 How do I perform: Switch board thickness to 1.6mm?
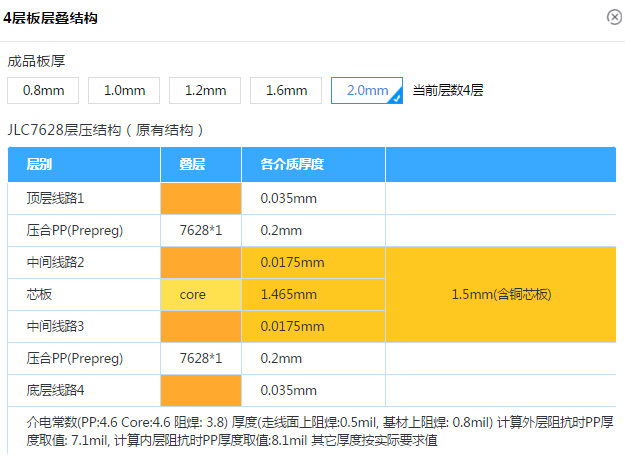(286, 90)
